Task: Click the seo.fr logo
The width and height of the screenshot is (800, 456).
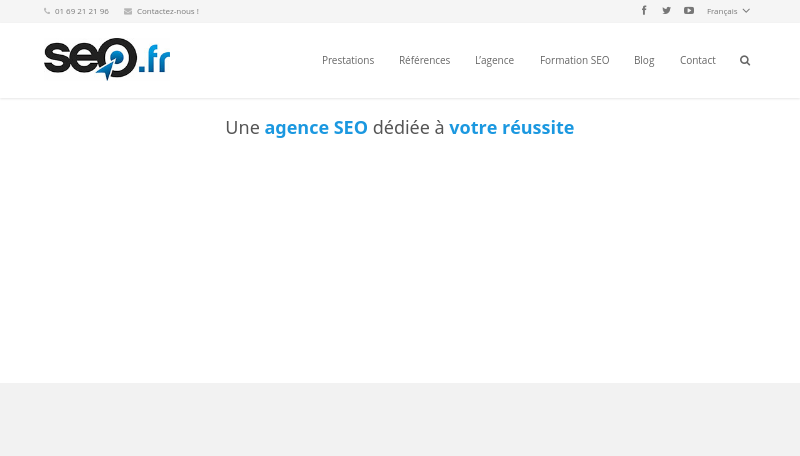Action: 107,59
